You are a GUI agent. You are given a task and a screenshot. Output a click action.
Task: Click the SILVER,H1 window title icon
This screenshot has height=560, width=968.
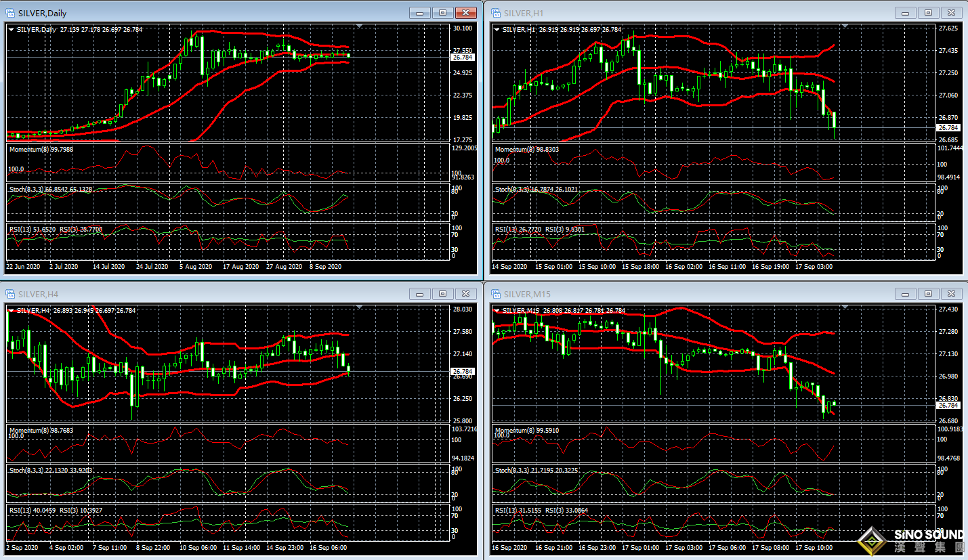tap(495, 13)
